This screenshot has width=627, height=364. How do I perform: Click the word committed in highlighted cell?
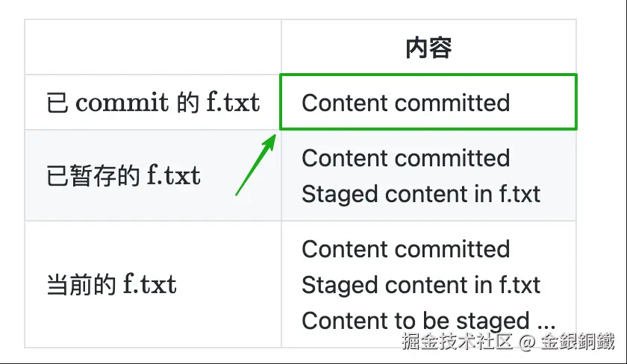(x=452, y=103)
